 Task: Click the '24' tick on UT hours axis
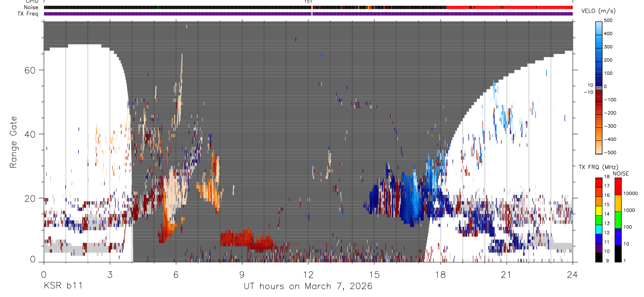click(573, 274)
